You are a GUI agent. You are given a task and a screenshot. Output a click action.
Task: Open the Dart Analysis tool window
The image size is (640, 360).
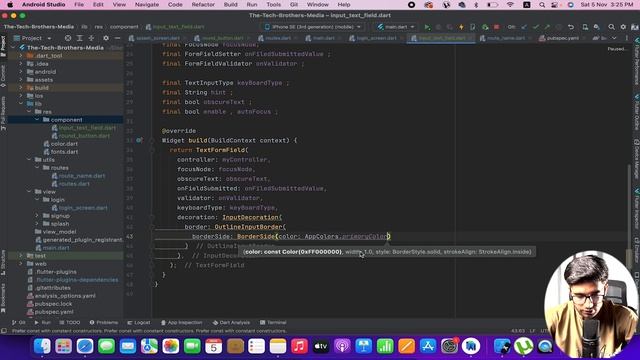click(x=231, y=322)
